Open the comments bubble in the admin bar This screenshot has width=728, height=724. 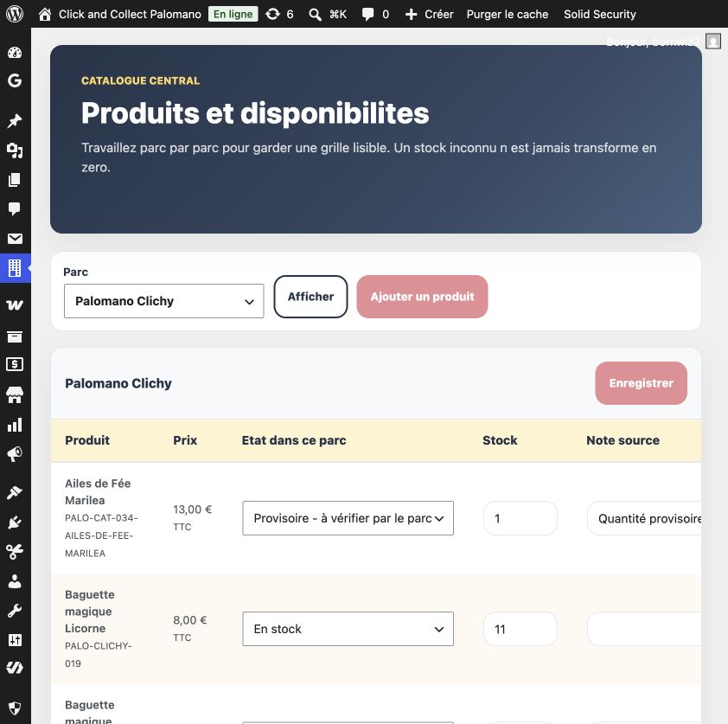[x=367, y=15]
